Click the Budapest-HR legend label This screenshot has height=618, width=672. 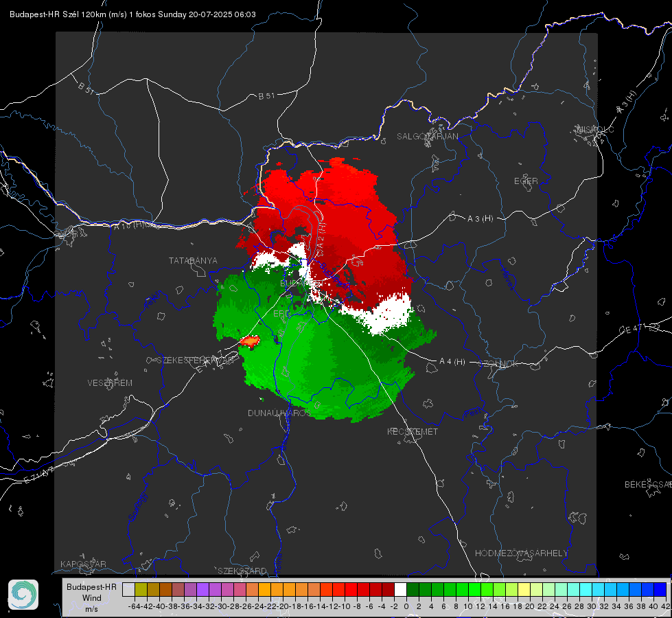tap(91, 586)
